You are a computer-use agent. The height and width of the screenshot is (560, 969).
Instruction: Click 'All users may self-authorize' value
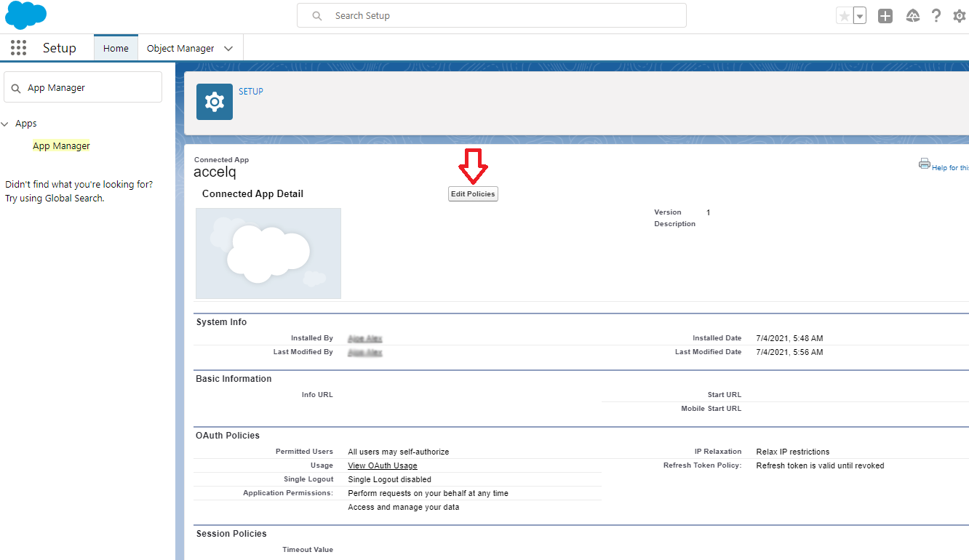pos(399,452)
